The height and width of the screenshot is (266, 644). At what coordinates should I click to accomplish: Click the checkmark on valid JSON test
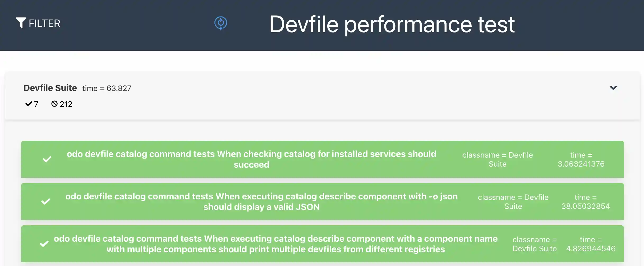click(46, 201)
